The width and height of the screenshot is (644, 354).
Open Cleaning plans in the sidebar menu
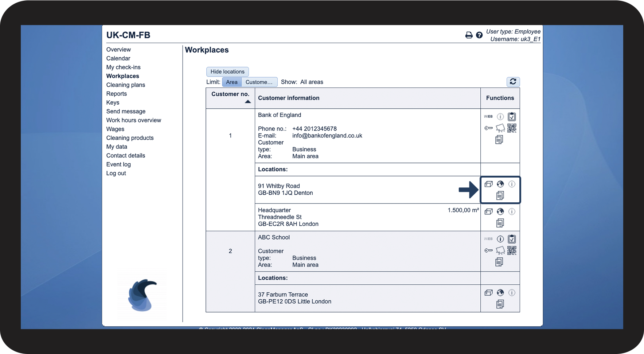click(126, 85)
